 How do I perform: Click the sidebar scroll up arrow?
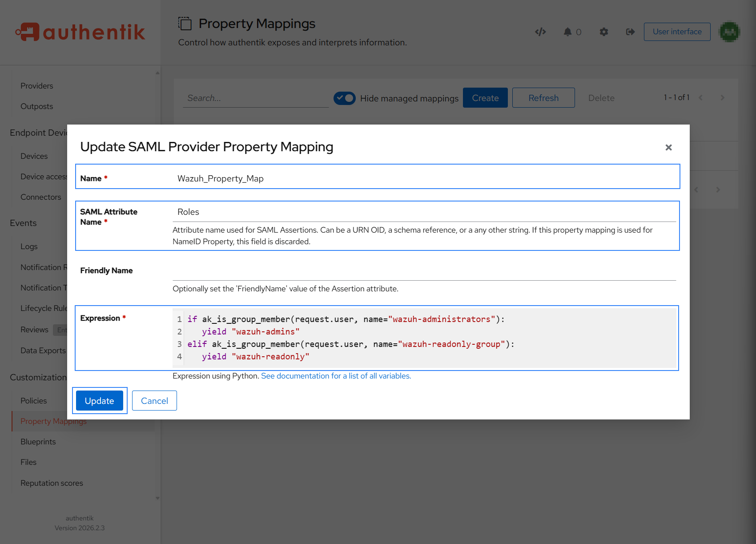click(157, 73)
